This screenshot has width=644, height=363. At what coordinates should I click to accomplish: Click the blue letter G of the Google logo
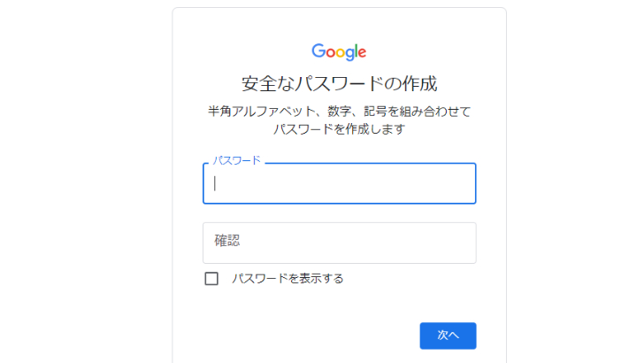(x=318, y=50)
